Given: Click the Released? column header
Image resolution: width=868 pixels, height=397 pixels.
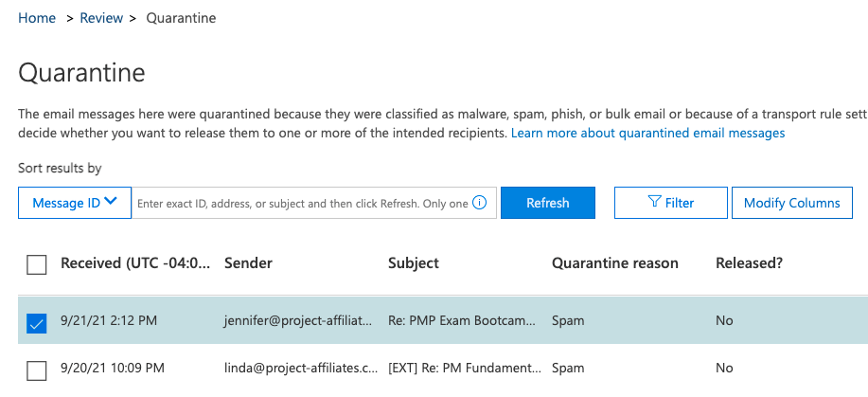Looking at the screenshot, I should point(749,262).
